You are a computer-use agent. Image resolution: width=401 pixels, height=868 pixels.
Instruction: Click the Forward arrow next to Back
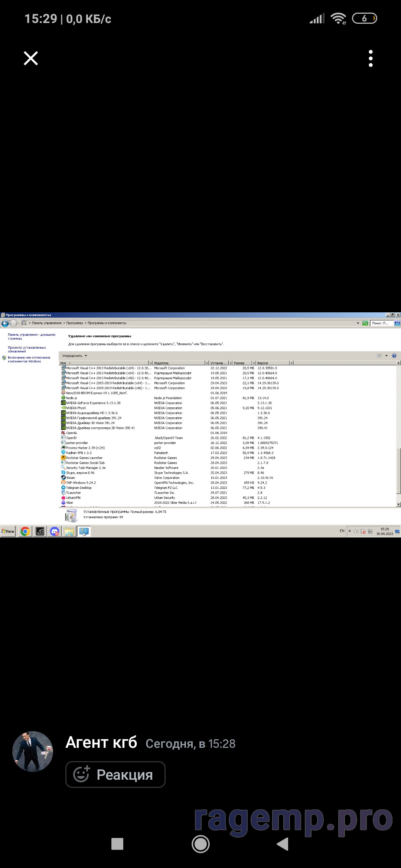(x=13, y=323)
